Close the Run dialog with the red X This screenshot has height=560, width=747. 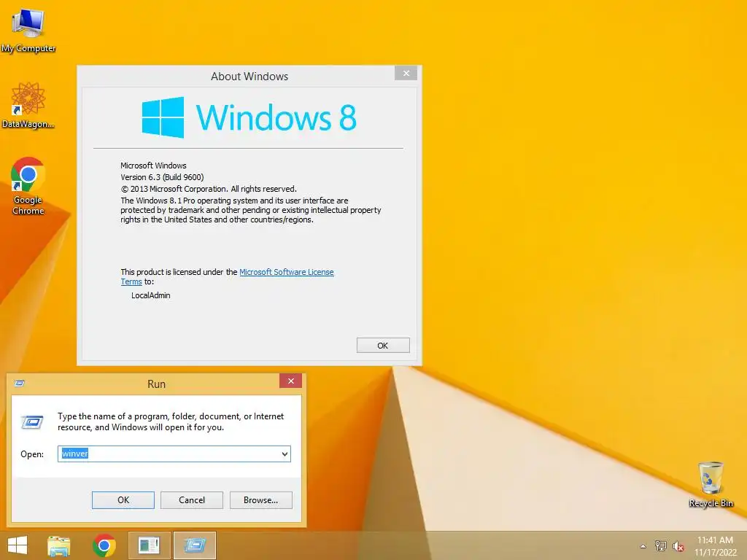(290, 381)
